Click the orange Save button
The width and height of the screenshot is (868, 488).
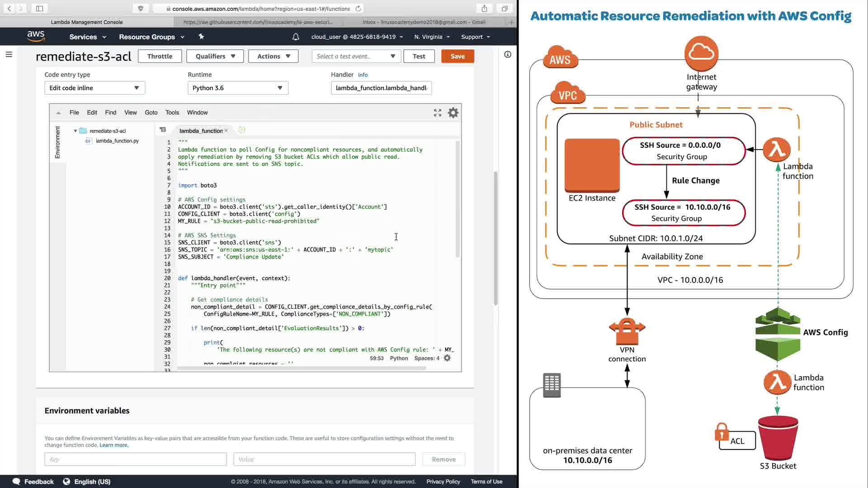point(458,56)
